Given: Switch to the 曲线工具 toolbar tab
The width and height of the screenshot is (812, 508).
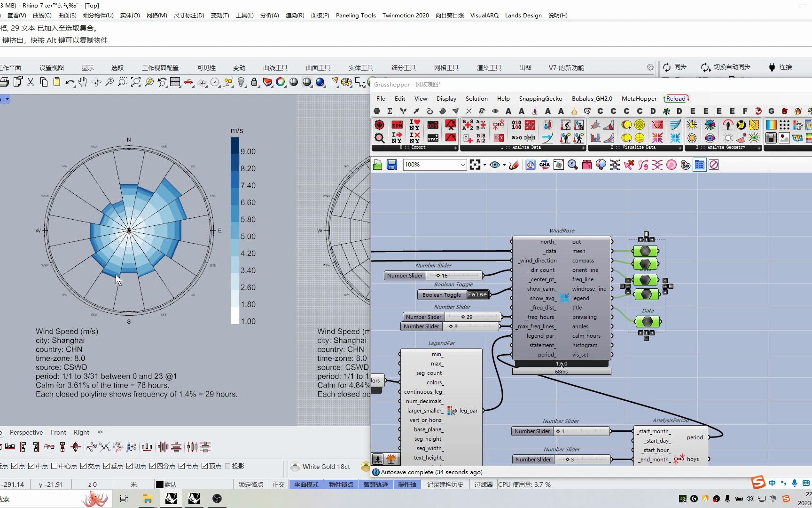Looking at the screenshot, I should tap(275, 68).
